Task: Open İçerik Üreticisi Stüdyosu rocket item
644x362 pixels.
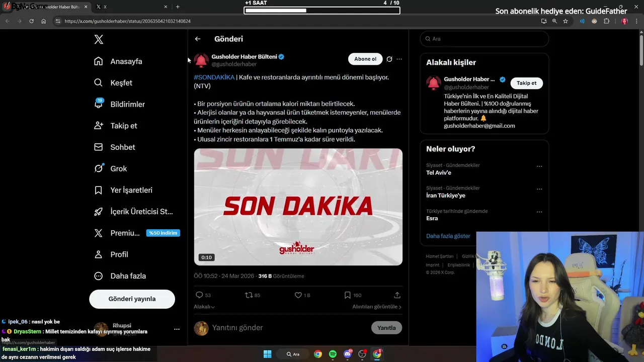Action: (x=133, y=212)
